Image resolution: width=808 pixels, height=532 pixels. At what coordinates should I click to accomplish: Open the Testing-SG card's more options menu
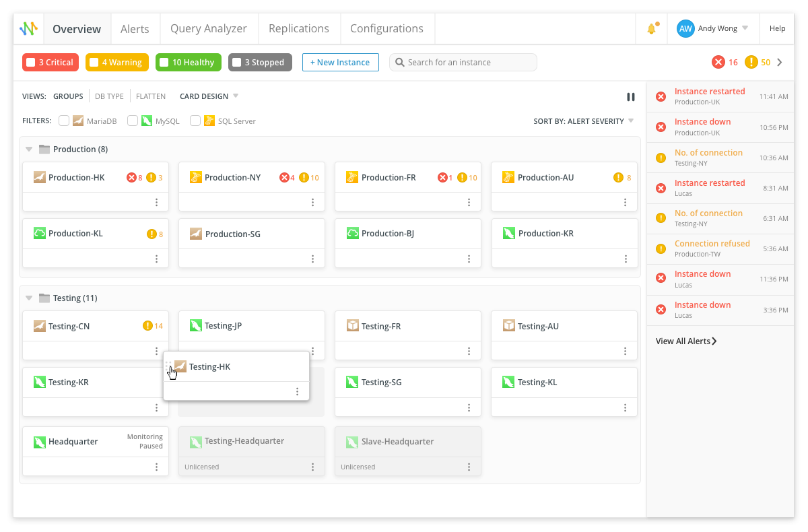click(469, 407)
